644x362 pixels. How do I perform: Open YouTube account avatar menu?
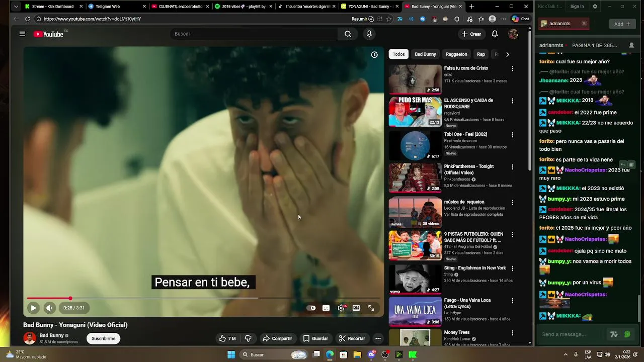click(x=513, y=34)
